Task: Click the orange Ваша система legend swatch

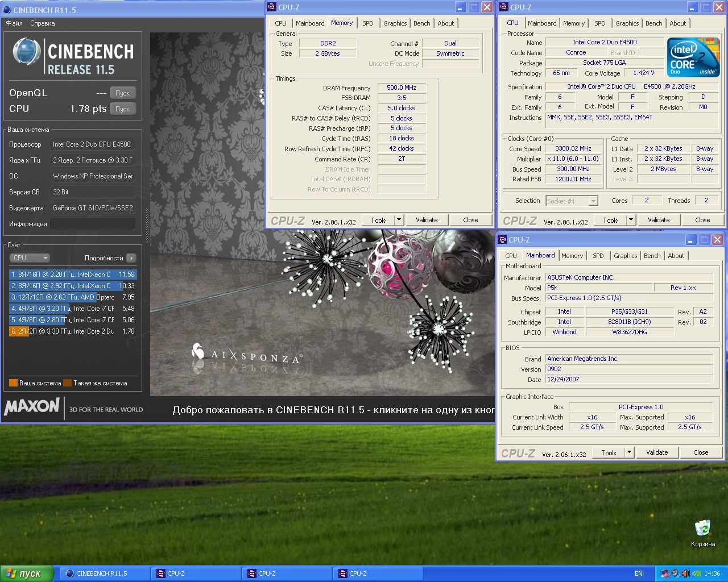Action: 14,383
